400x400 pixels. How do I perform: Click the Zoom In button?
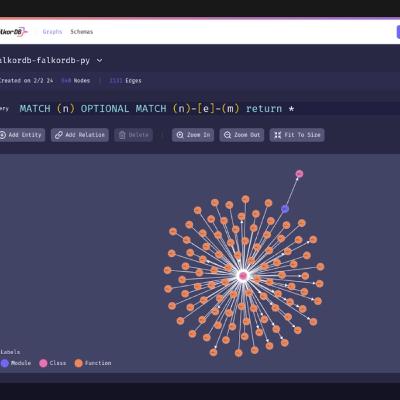(x=193, y=135)
